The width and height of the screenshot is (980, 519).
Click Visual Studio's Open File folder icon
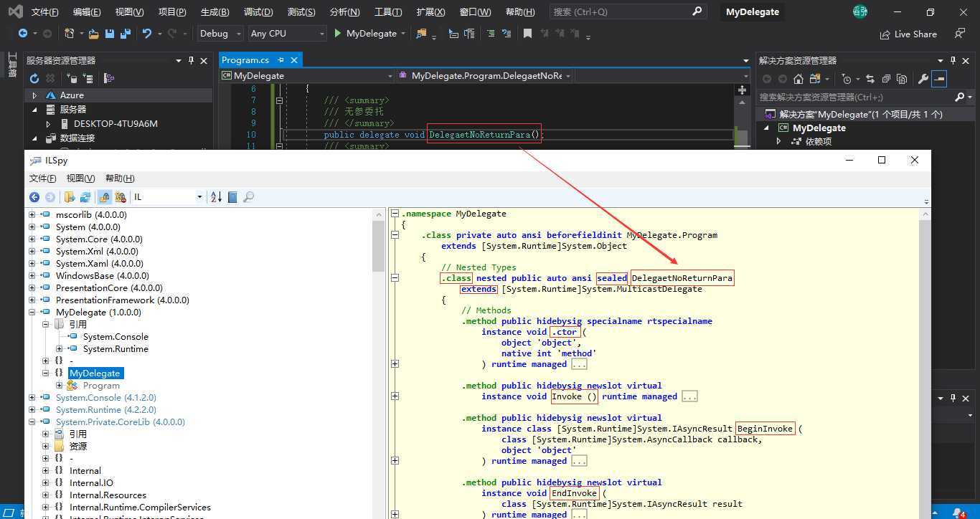[x=94, y=34]
